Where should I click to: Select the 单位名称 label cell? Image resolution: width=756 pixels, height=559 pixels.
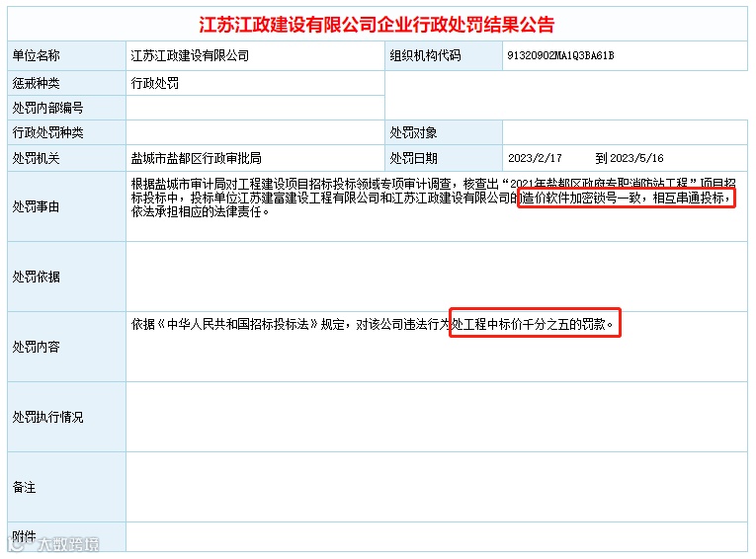click(66, 56)
